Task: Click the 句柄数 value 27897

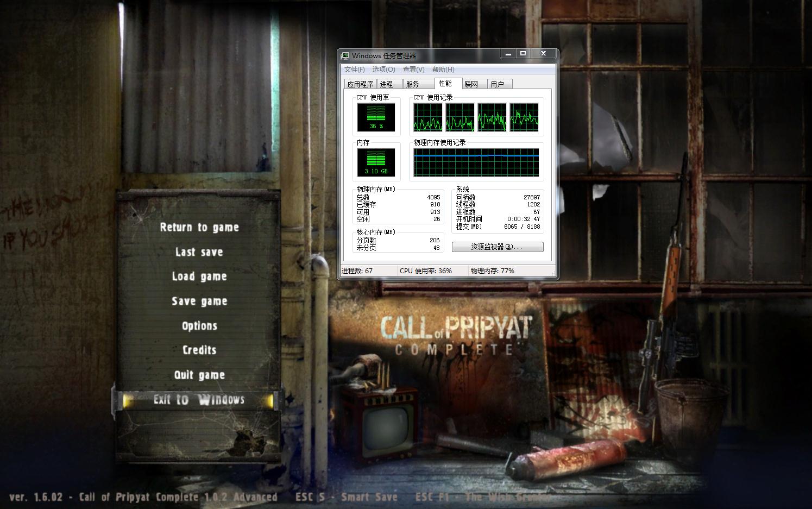Action: [x=532, y=198]
